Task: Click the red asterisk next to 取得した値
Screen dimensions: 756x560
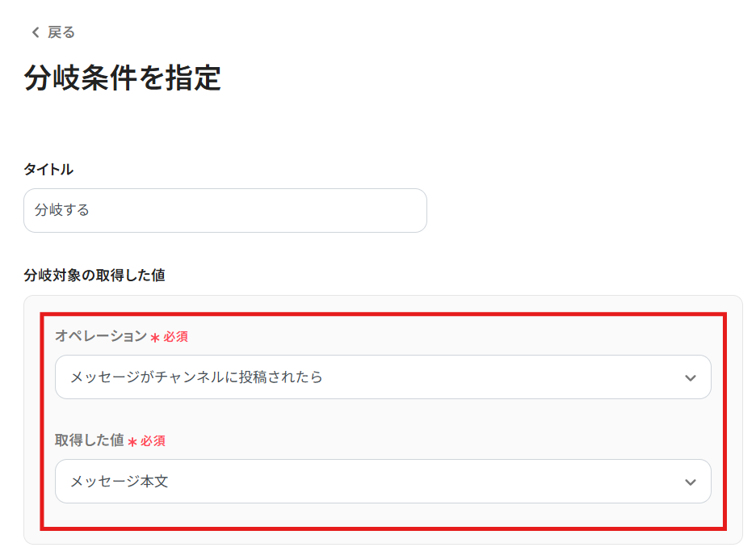Action: coord(132,443)
